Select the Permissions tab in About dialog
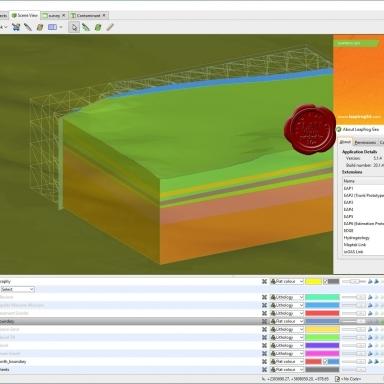 (x=365, y=142)
